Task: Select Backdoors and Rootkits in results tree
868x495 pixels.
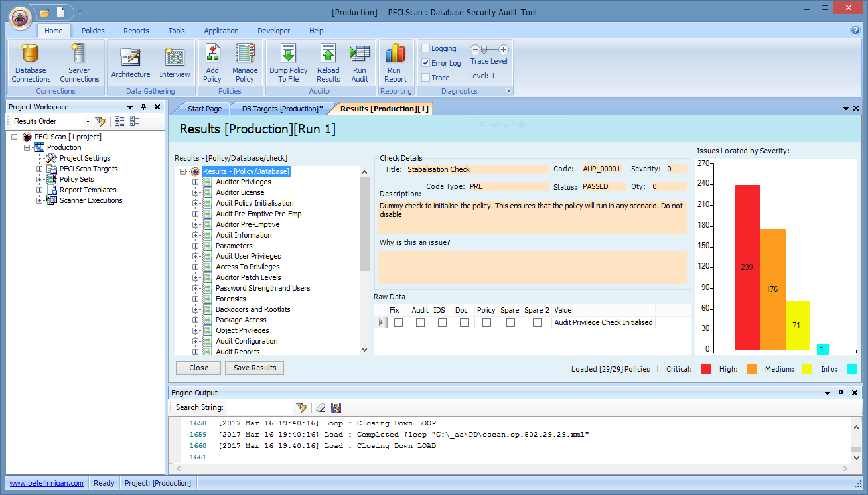Action: click(253, 309)
